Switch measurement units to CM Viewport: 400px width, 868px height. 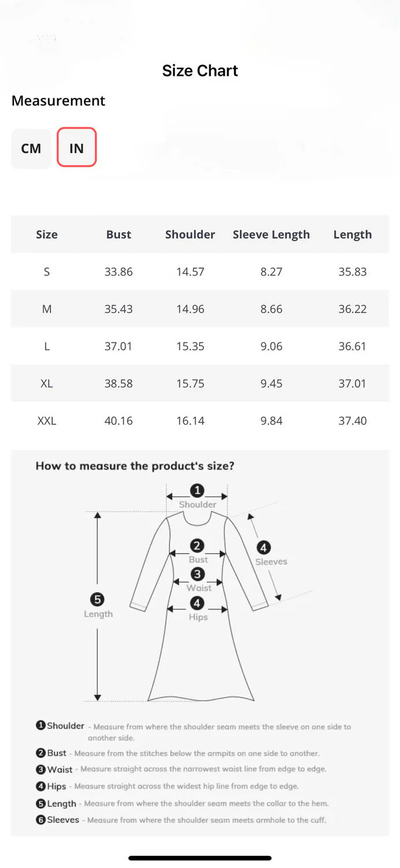[x=31, y=149]
